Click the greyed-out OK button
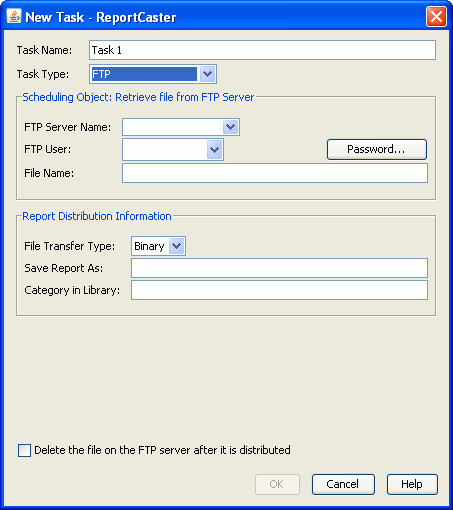This screenshot has height=510, width=453. tap(277, 484)
